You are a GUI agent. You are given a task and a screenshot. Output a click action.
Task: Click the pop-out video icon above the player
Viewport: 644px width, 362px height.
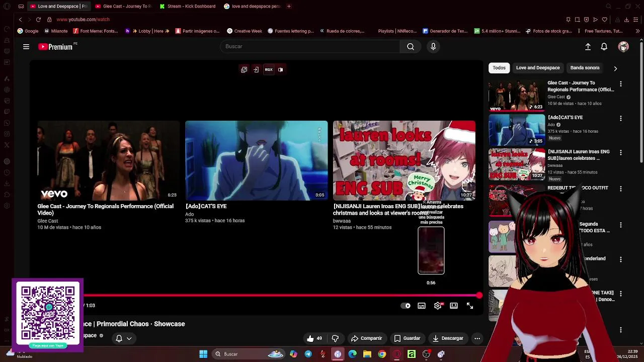[x=244, y=70]
